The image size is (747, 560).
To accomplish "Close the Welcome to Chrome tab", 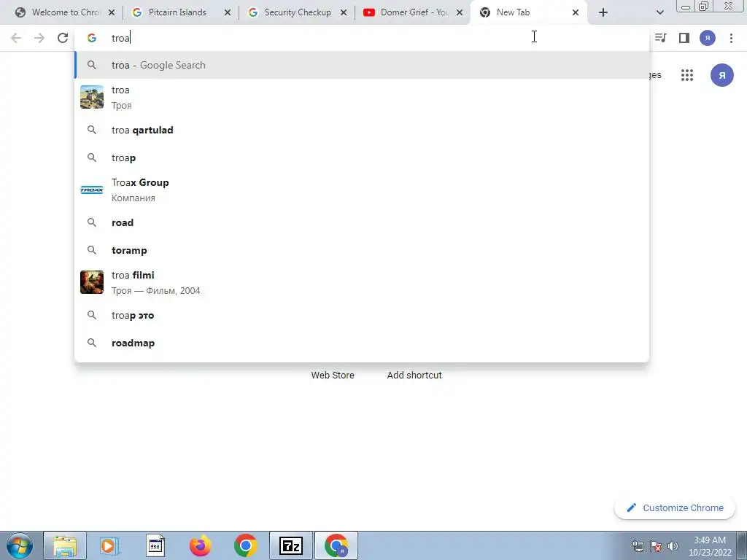I will click(x=112, y=13).
